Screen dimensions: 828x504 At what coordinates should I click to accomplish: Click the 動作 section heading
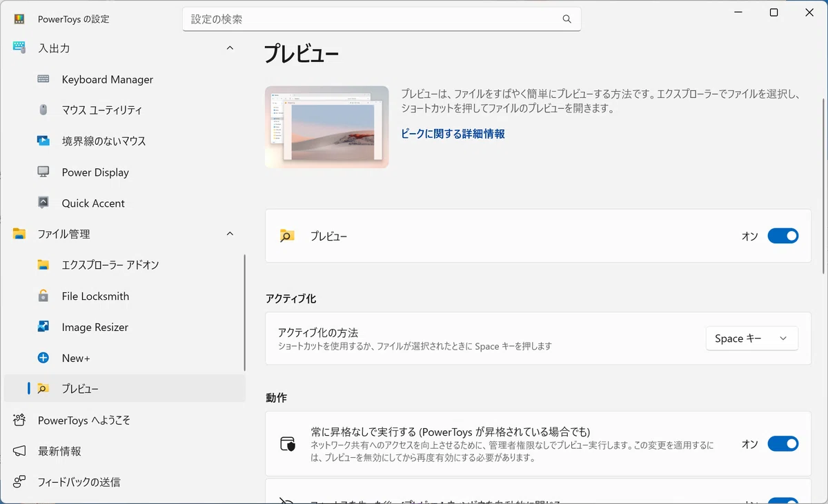276,398
